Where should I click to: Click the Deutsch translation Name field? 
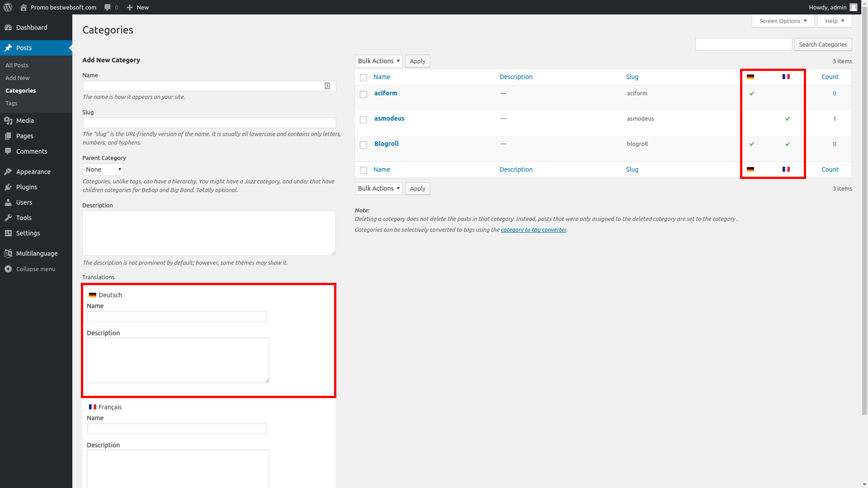point(177,316)
